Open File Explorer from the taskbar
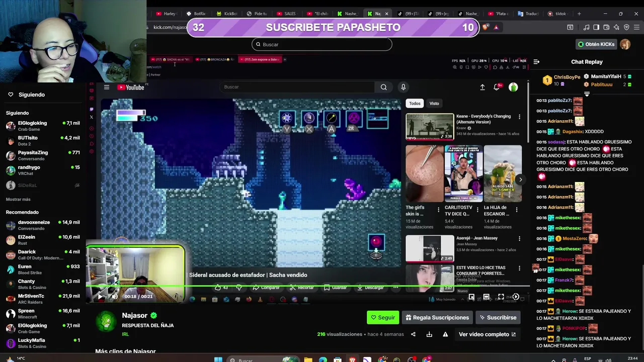Viewport: 644px width, 362px height. 308,359
